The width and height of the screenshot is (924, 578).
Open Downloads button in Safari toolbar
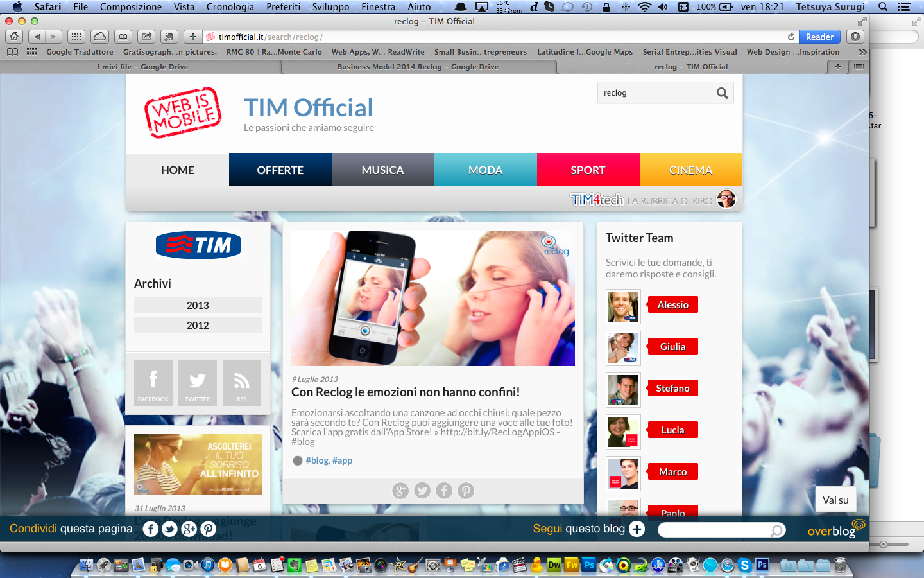[x=855, y=37]
